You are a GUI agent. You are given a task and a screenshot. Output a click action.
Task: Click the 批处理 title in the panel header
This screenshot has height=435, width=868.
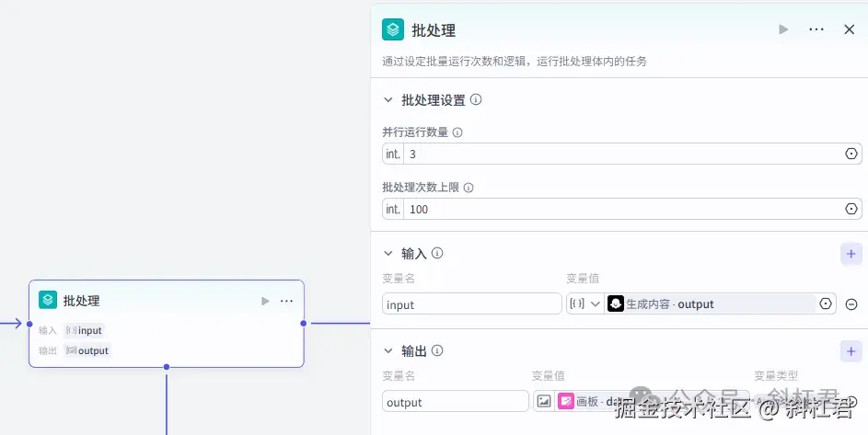coord(434,30)
